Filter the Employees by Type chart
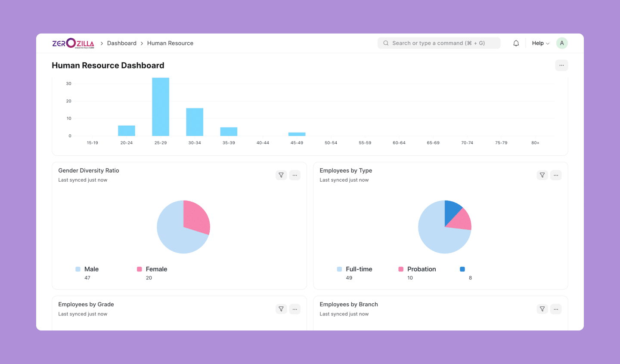620x364 pixels. [x=542, y=175]
